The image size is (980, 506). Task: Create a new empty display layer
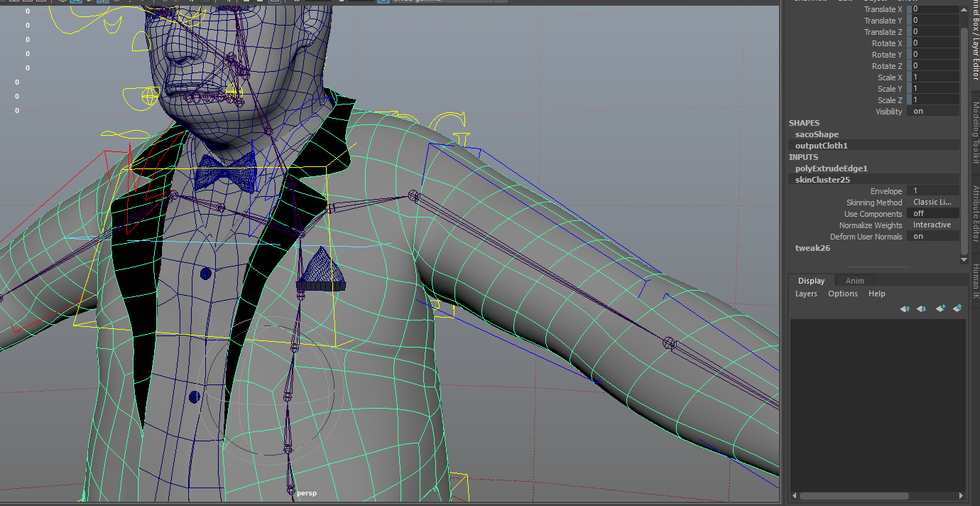[940, 308]
